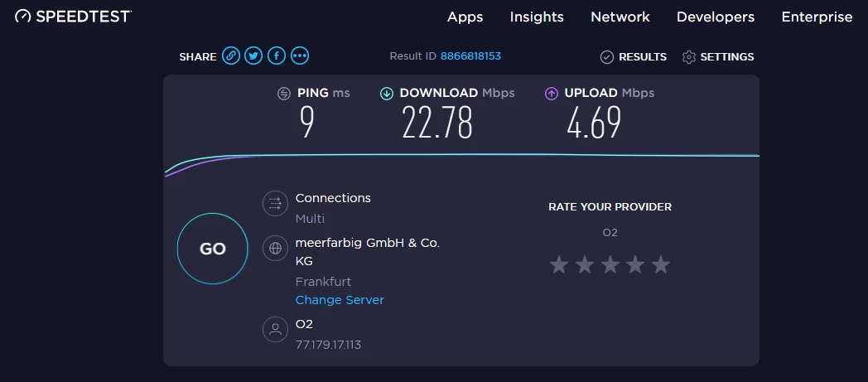Click the ping icon
868x382 pixels.
point(284,94)
